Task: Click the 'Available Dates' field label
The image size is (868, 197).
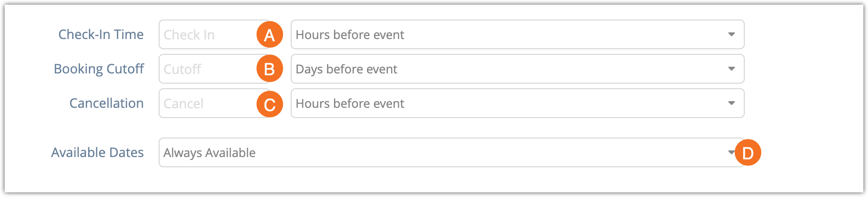Action: [97, 152]
